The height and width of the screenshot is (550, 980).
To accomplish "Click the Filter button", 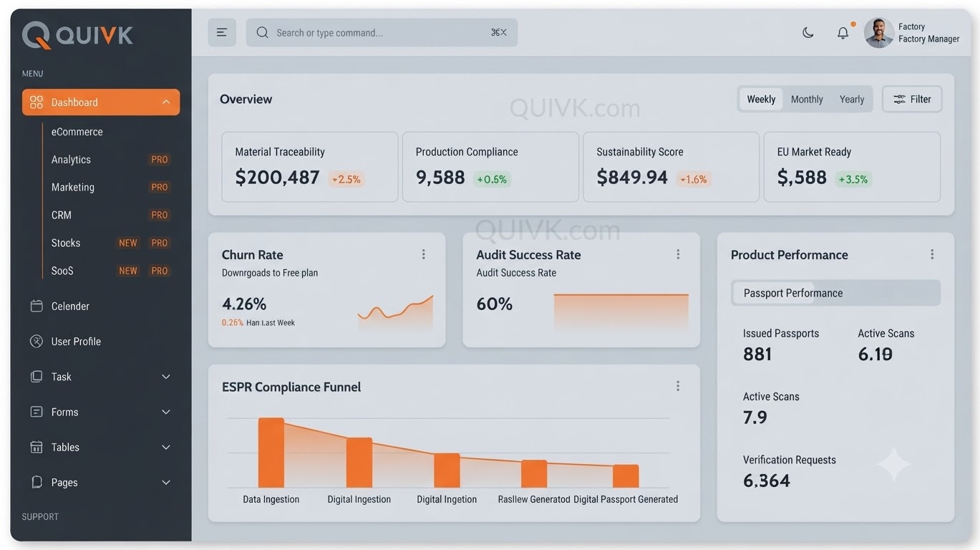I will 912,99.
